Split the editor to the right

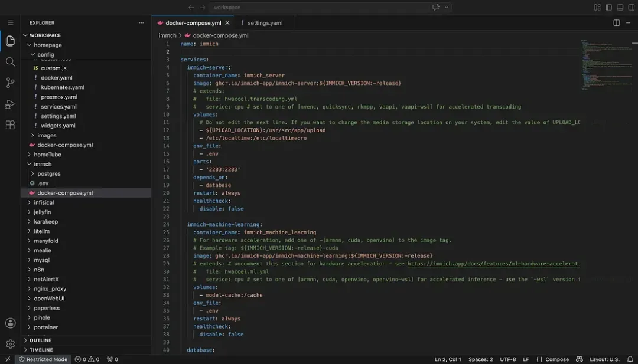click(616, 23)
